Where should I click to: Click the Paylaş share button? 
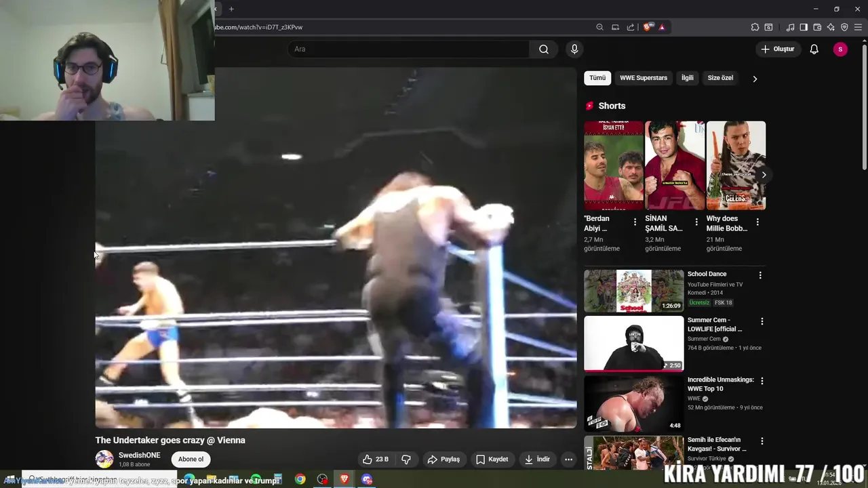(x=443, y=460)
